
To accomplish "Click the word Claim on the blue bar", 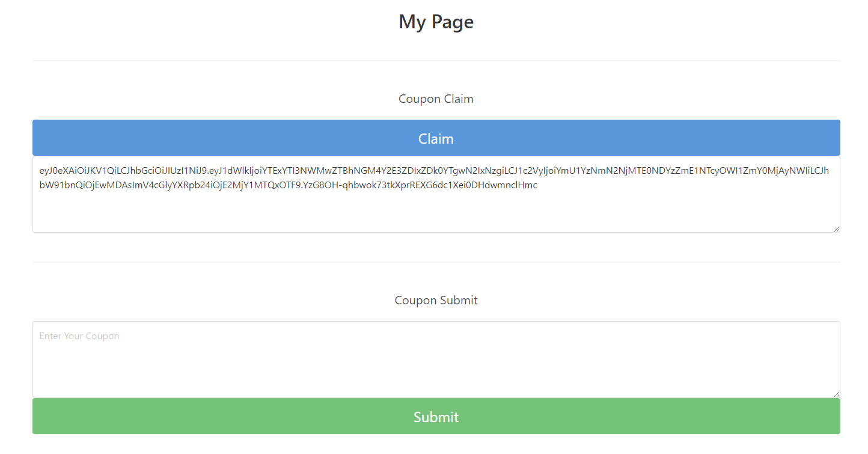I will (x=436, y=138).
